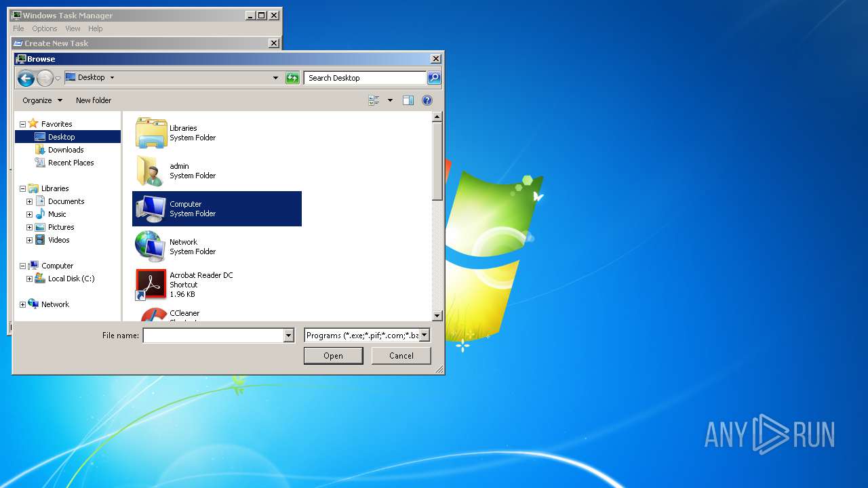Click the Open button

pos(334,356)
